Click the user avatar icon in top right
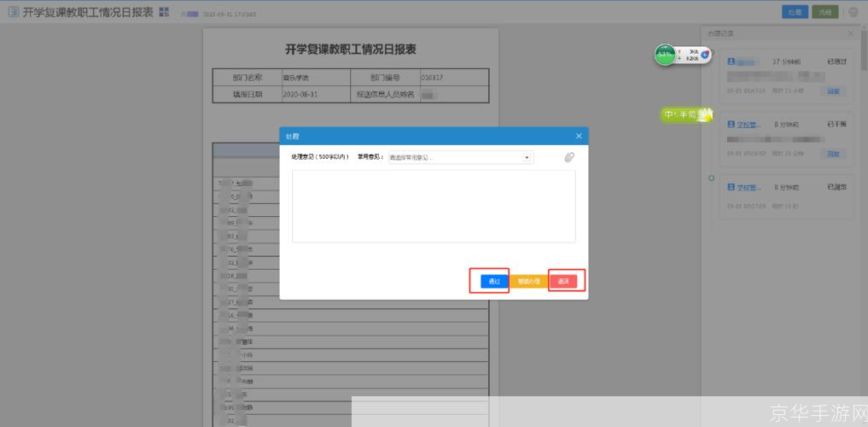 pos(853,12)
